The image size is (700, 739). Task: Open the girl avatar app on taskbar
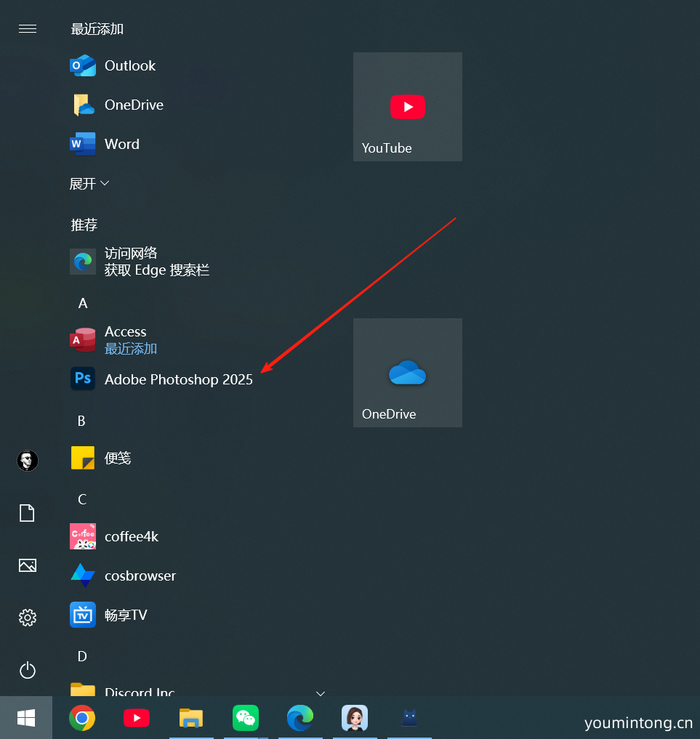point(355,718)
